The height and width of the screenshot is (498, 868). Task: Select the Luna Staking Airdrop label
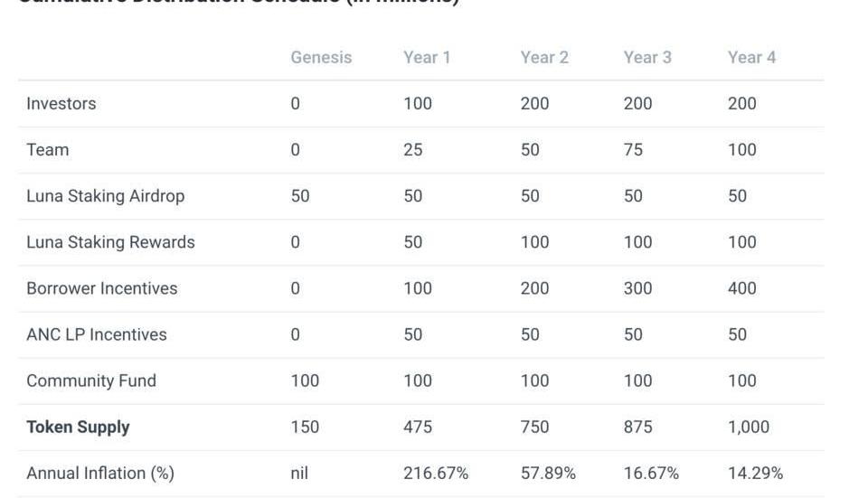(x=105, y=196)
